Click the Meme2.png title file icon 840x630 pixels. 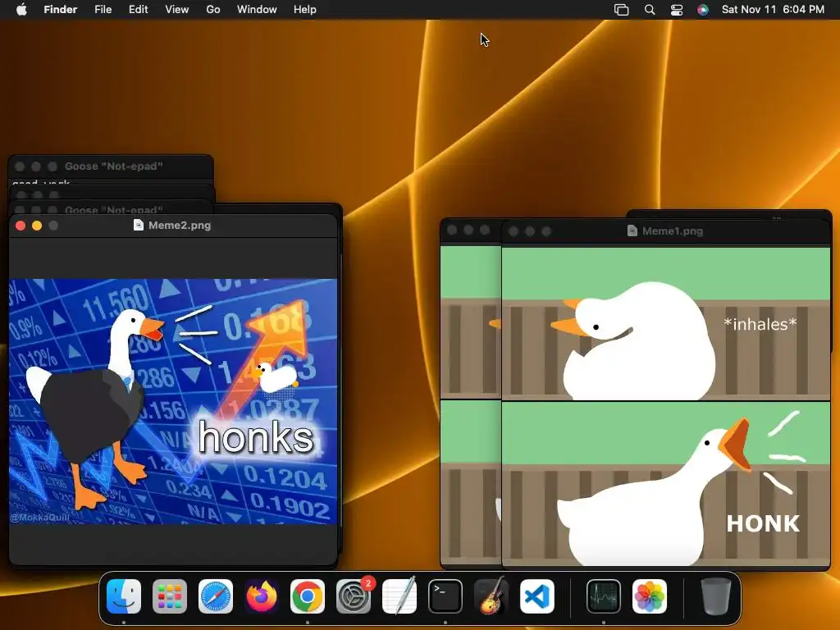[x=138, y=225]
